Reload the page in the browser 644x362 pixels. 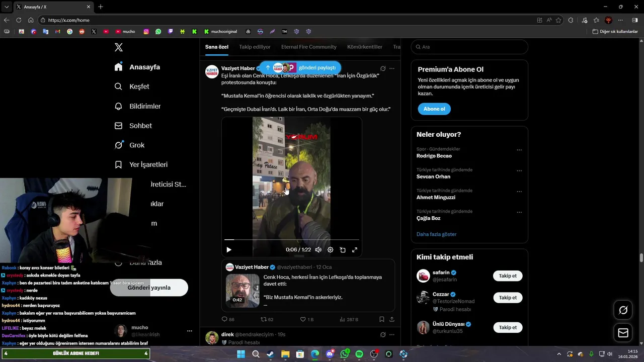pyautogui.click(x=19, y=20)
